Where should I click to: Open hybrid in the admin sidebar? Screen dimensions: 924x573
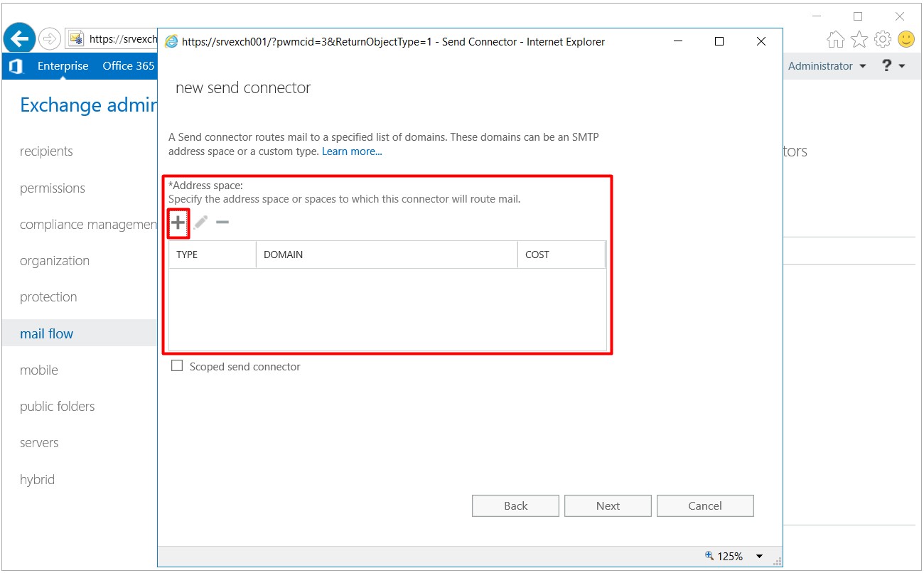tap(37, 479)
